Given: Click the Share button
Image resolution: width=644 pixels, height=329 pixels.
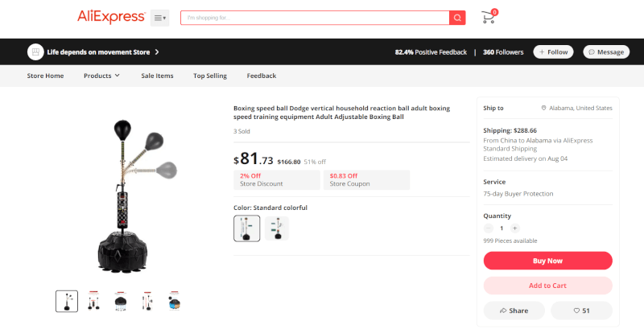Looking at the screenshot, I should pos(514,310).
